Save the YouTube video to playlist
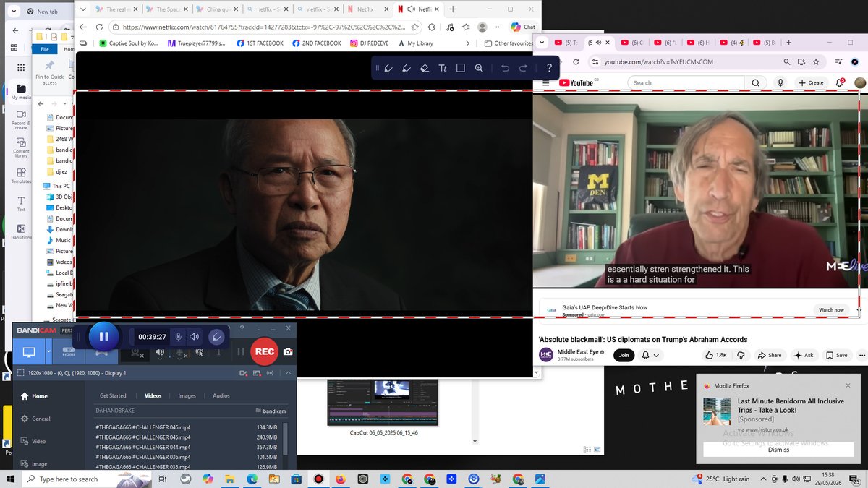The width and height of the screenshot is (868, 488). (836, 355)
